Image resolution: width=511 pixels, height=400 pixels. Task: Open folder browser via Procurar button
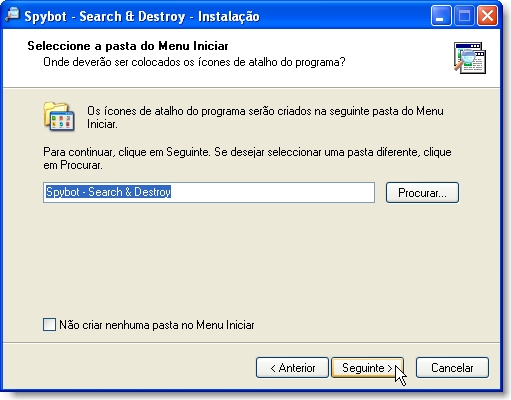pyautogui.click(x=422, y=193)
